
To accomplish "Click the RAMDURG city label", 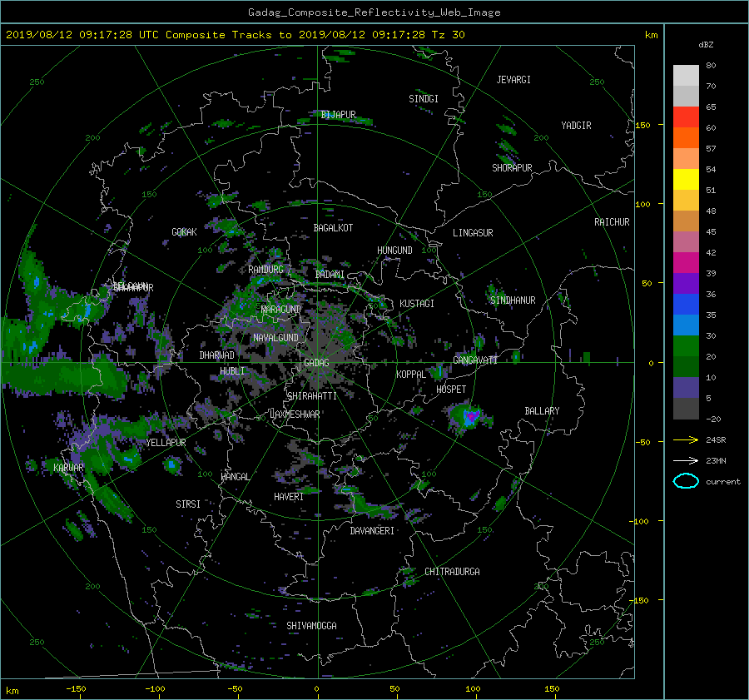I will [265, 270].
